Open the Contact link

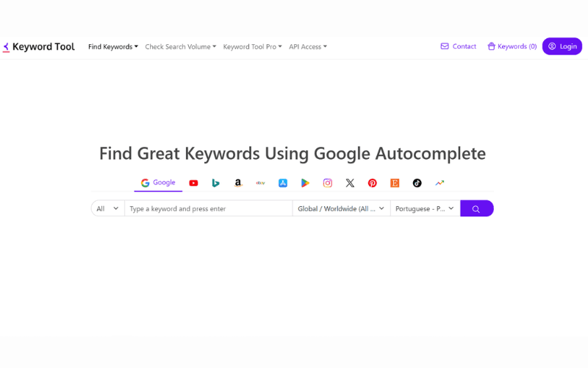tap(458, 46)
